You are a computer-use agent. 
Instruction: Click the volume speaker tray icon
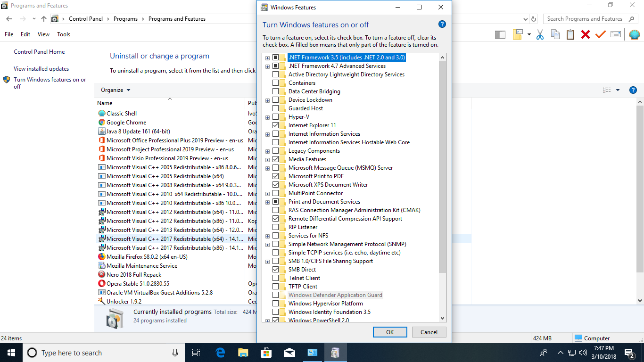[x=583, y=353]
